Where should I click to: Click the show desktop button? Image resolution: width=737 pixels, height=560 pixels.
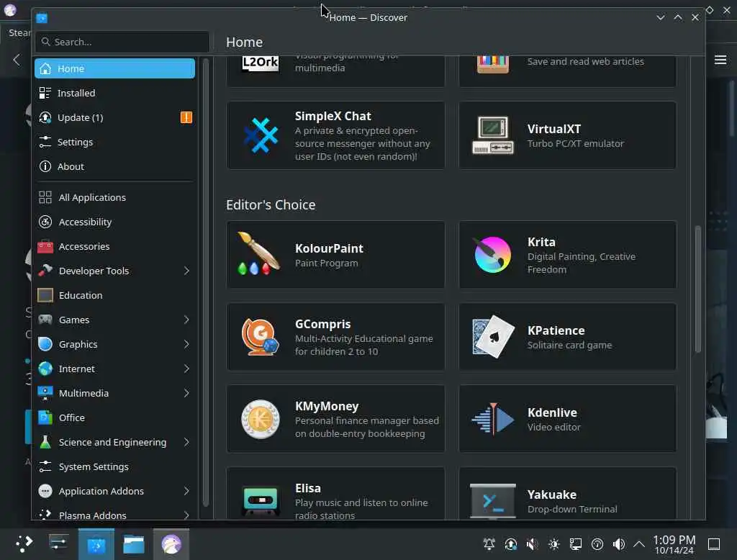pyautogui.click(x=714, y=544)
